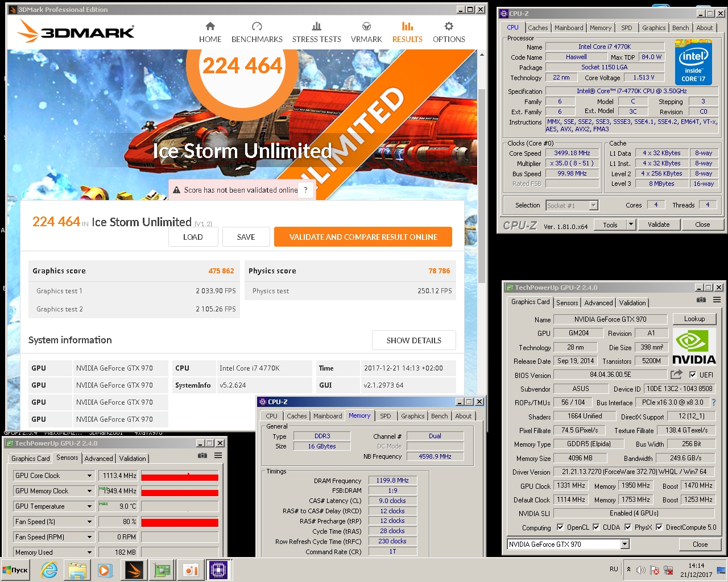The image size is (728, 582).
Task: Switch to Mainboard tab in top CPU-Z
Action: click(569, 28)
